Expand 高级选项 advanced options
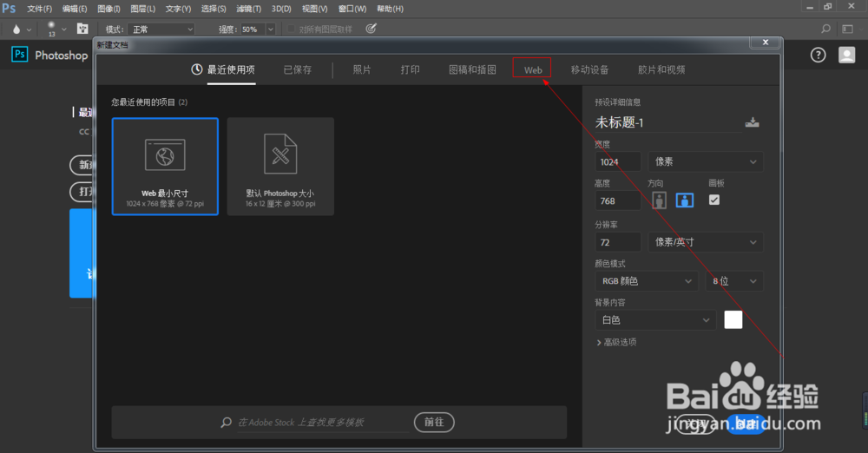The height and width of the screenshot is (453, 868). 616,342
